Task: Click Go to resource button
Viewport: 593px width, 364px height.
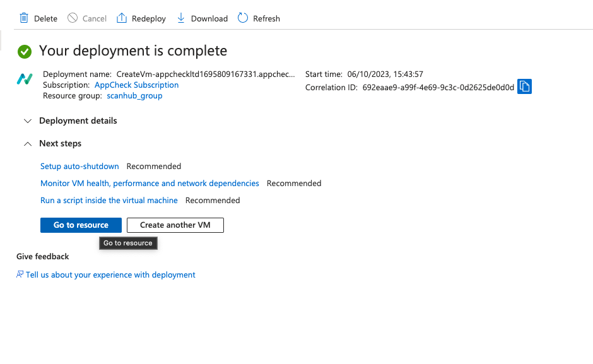Action: pyautogui.click(x=81, y=225)
